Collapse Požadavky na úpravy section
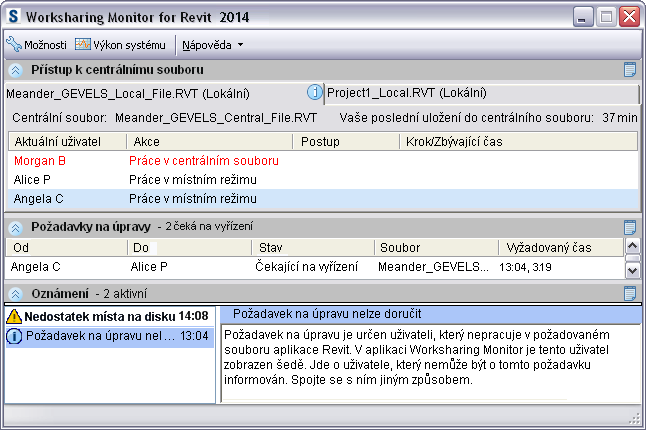The width and height of the screenshot is (646, 430). coord(15,227)
